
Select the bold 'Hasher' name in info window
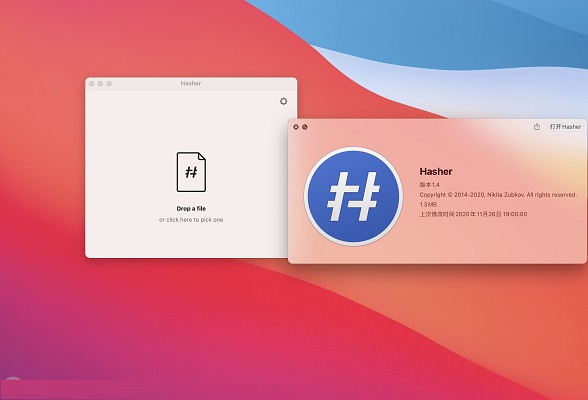(436, 172)
